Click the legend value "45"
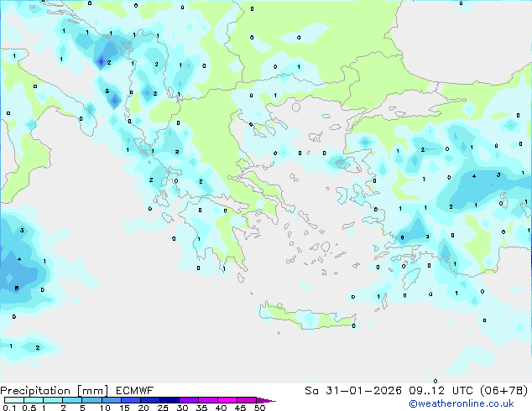 240,408
